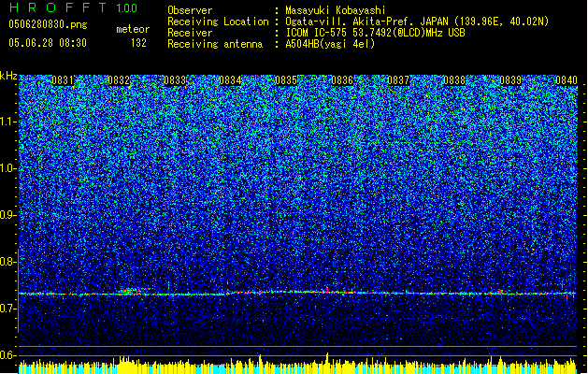The width and height of the screenshot is (588, 374).
Task: Click the 0.8 frequency axis label
Action: (x=7, y=262)
